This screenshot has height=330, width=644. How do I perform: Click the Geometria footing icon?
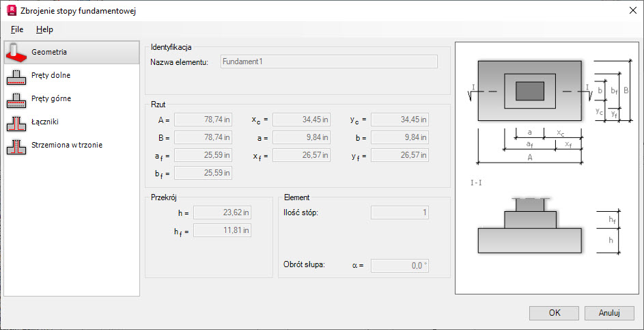[16, 51]
